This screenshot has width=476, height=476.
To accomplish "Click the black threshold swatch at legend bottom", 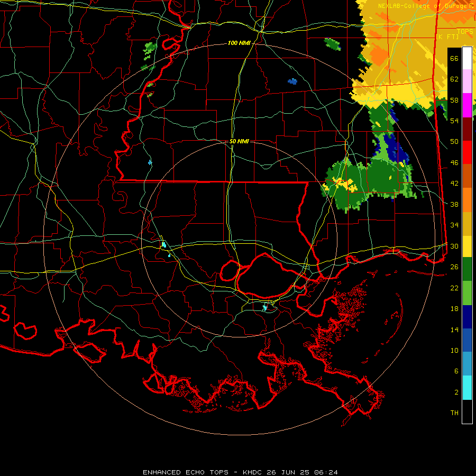I will (467, 411).
